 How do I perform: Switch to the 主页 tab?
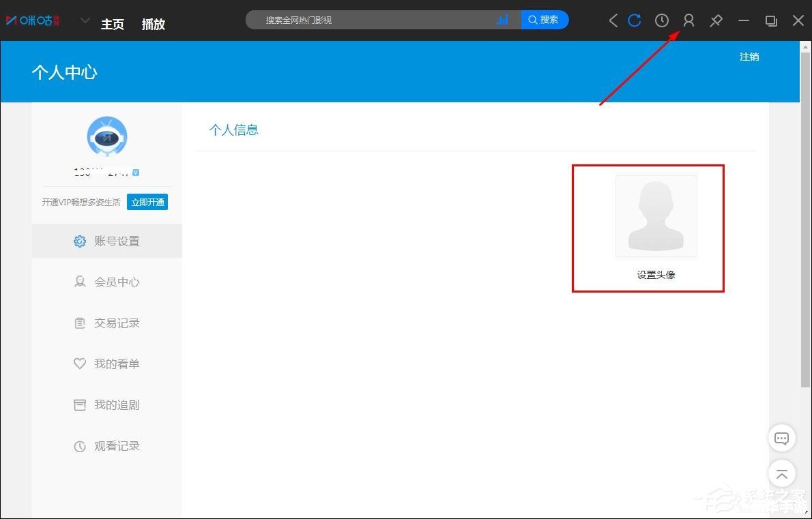(113, 25)
